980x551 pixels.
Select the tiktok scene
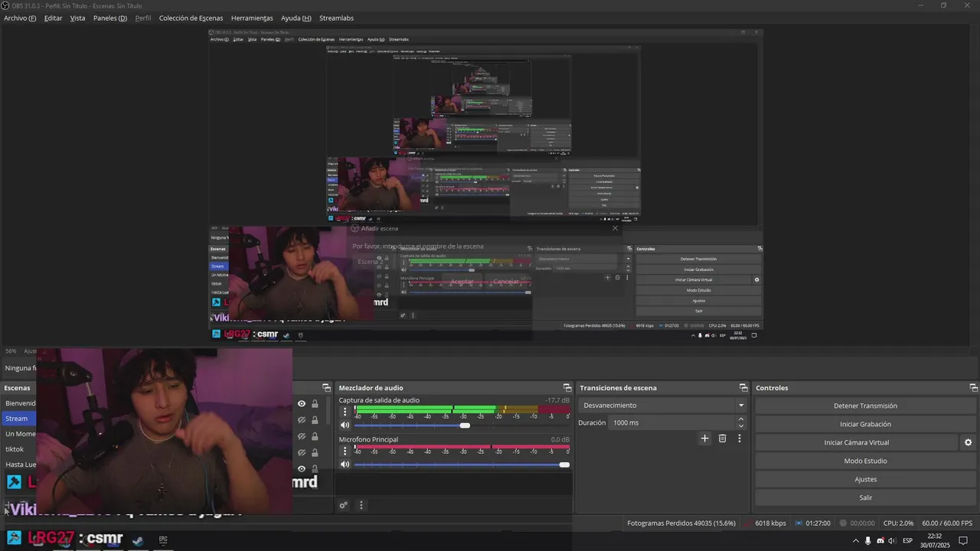(x=15, y=449)
